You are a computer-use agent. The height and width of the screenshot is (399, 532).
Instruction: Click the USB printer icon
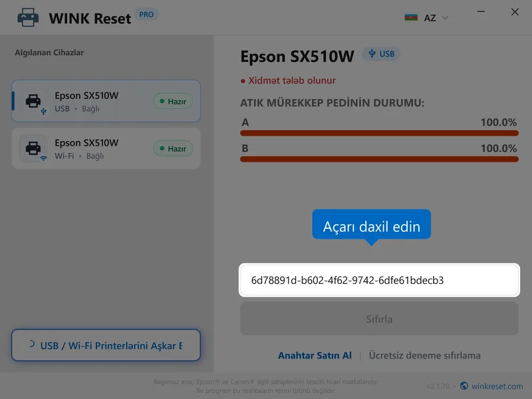pos(33,101)
